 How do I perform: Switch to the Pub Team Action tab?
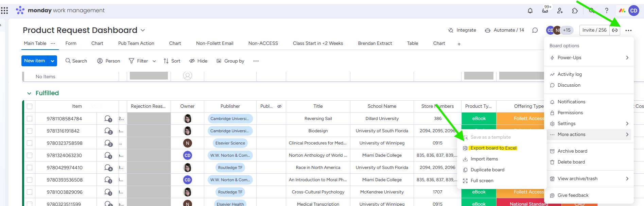pos(136,44)
